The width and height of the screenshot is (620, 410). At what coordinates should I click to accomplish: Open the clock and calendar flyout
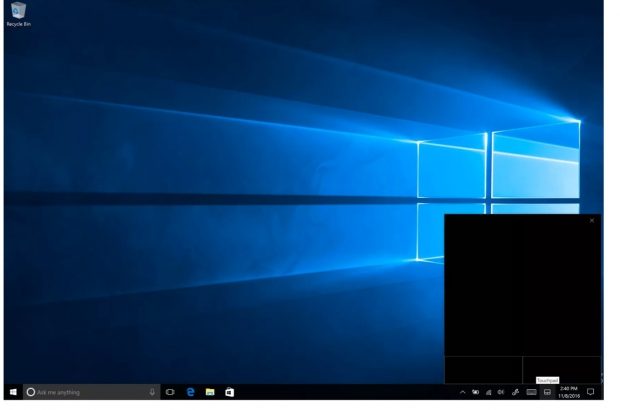[569, 391]
